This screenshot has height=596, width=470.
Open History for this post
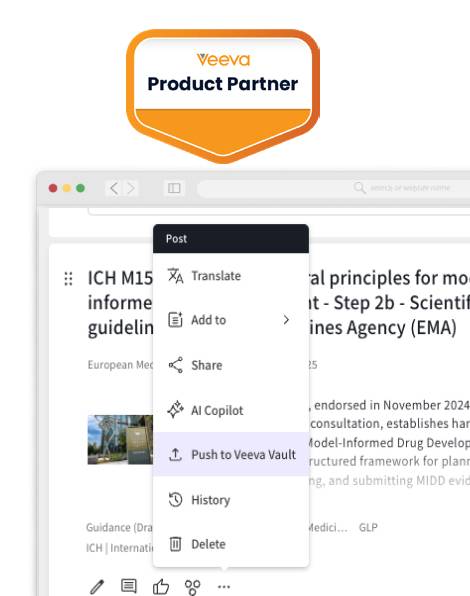[231, 499]
